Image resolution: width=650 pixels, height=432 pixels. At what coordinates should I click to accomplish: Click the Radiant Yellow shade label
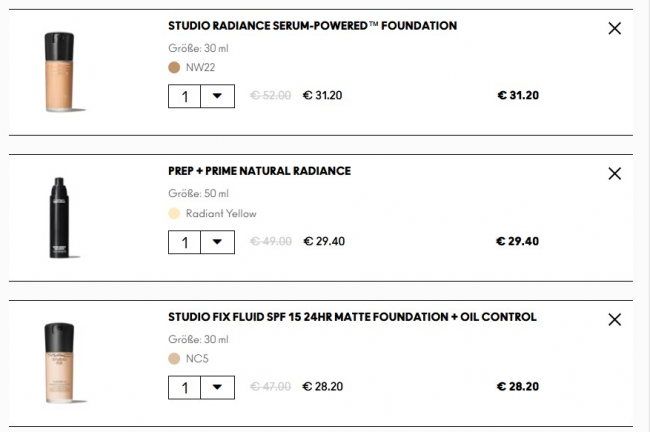tap(221, 213)
